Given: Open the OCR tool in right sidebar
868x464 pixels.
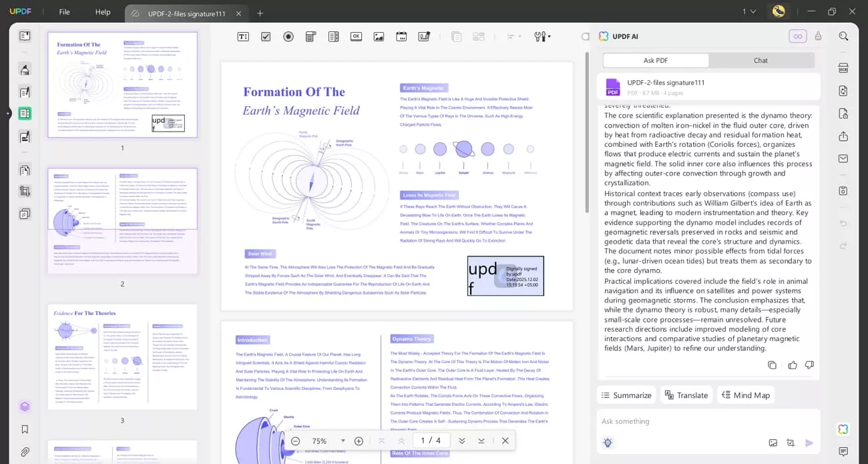Looking at the screenshot, I should click(x=843, y=68).
